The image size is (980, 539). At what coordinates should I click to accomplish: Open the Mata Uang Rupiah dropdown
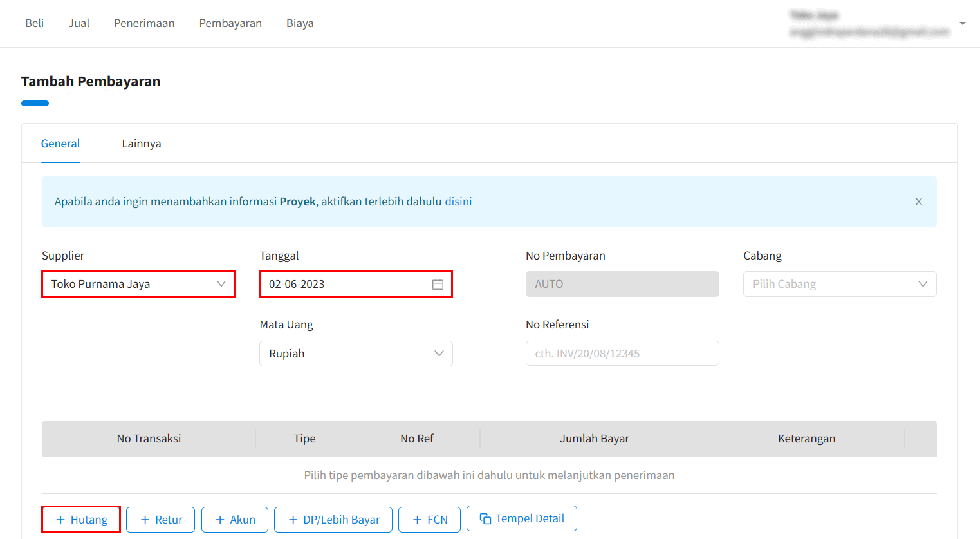click(356, 354)
